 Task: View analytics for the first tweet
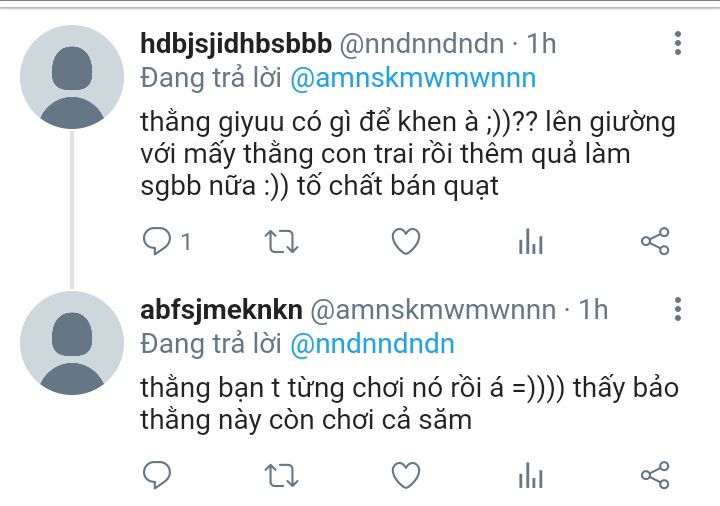pos(531,241)
